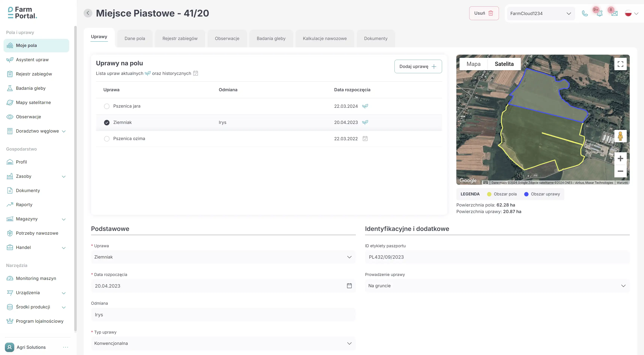Switch to Badania gleby tab
This screenshot has height=355, width=644.
coord(271,38)
